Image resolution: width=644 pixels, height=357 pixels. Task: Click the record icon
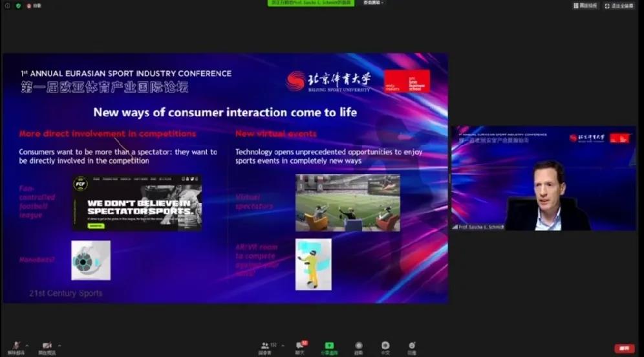[x=358, y=347]
